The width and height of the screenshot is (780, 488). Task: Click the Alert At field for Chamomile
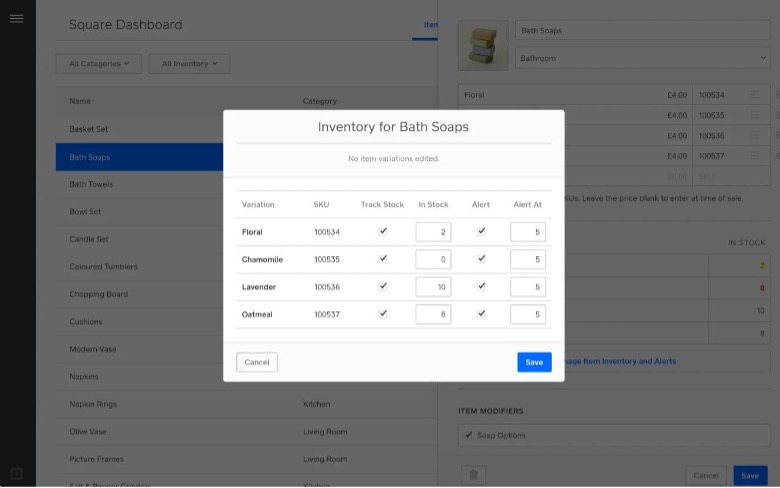coord(528,259)
